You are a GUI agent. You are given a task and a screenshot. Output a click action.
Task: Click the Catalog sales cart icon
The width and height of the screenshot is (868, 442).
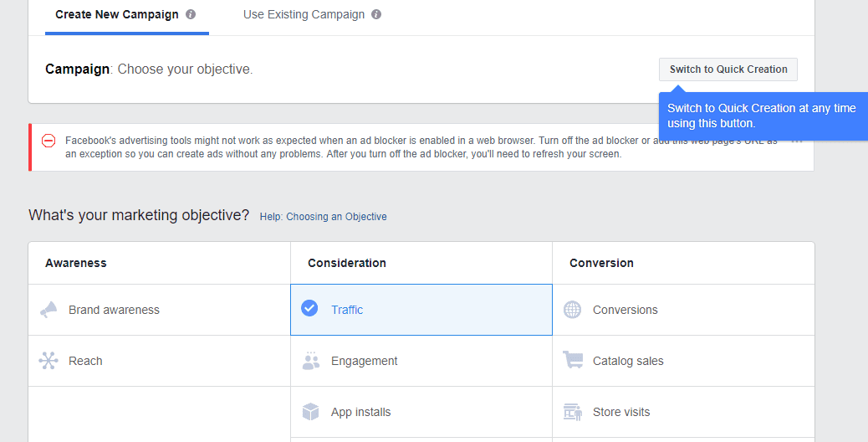pyautogui.click(x=573, y=360)
